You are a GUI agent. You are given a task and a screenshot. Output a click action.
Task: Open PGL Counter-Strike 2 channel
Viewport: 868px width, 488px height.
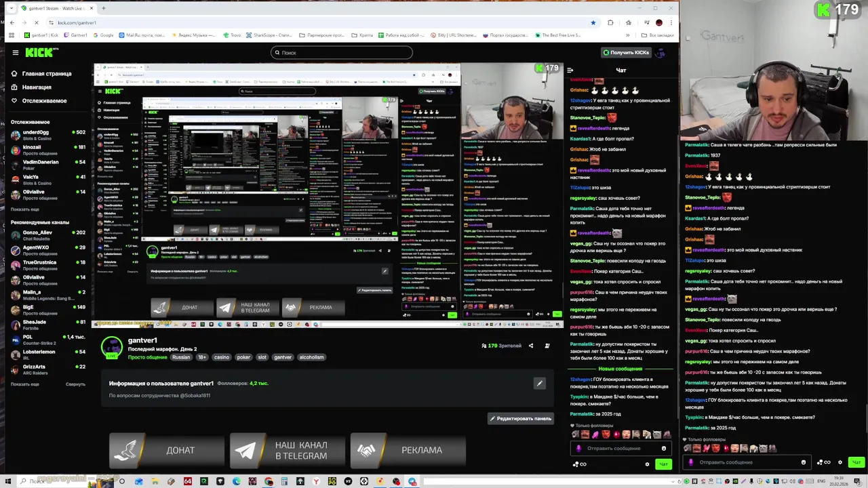click(x=47, y=340)
